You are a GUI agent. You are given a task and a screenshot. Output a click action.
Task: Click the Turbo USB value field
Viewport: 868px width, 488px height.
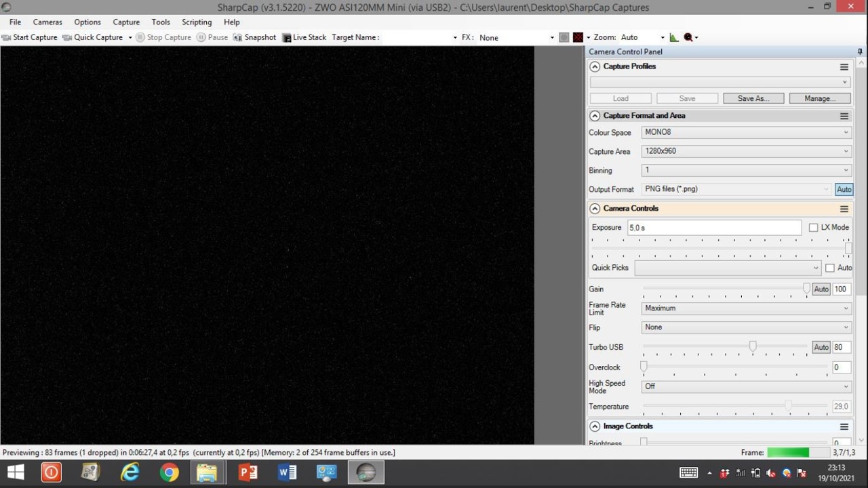(842, 347)
